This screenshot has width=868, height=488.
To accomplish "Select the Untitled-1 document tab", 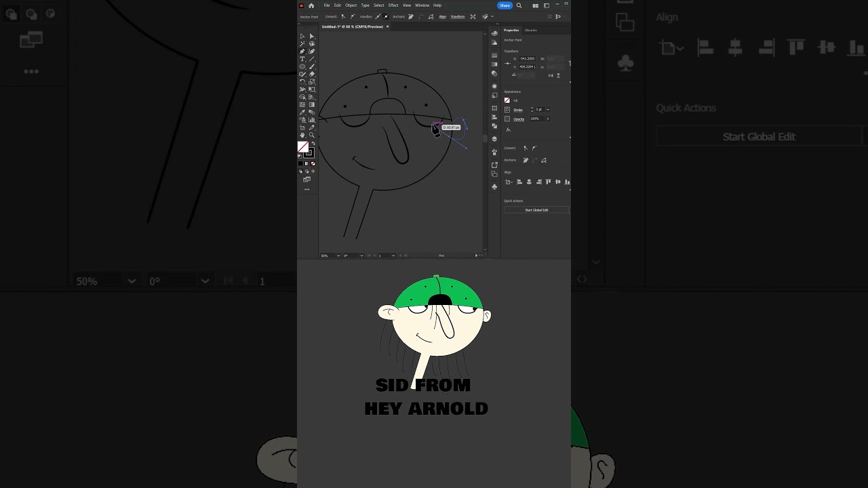I will (353, 26).
